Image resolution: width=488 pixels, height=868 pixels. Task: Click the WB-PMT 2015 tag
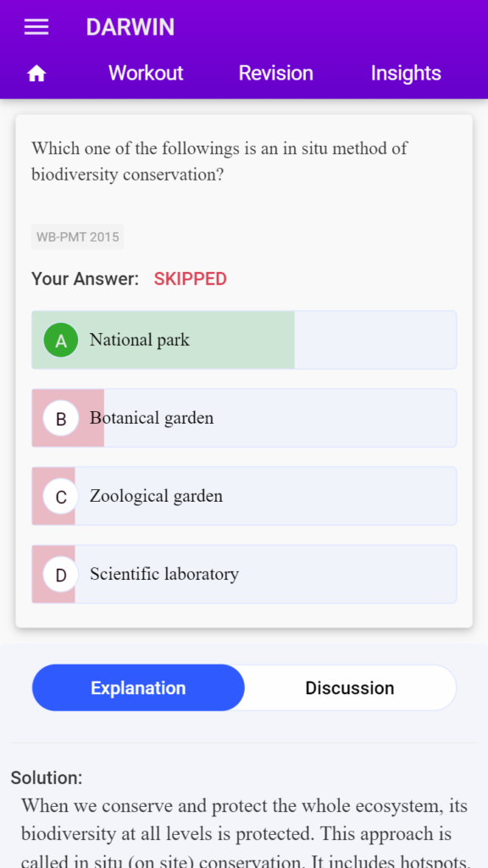point(77,237)
